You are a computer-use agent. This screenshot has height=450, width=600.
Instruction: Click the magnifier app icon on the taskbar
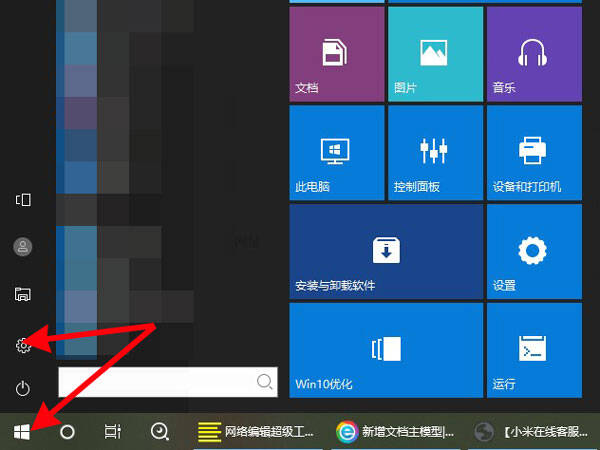[160, 432]
